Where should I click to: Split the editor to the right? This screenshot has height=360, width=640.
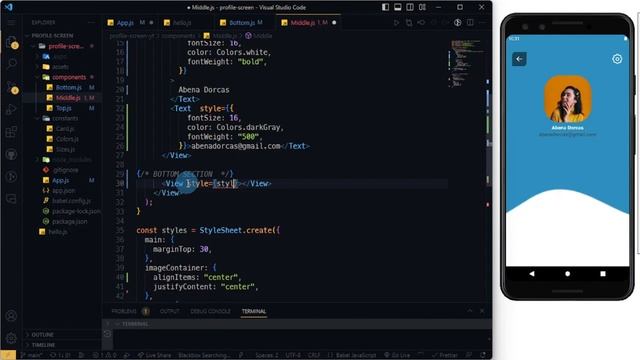coord(470,22)
